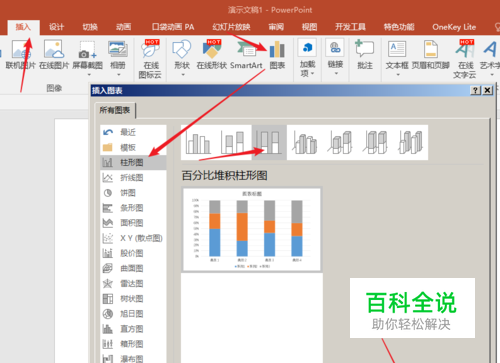
Task: Choose 旭日图 sunburst category
Action: [133, 314]
